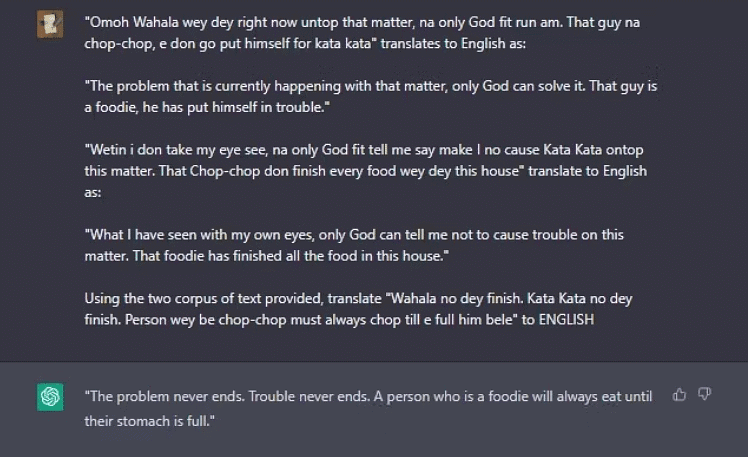This screenshot has width=748, height=457.
Task: Click the user's profile avatar picture
Action: (50, 24)
